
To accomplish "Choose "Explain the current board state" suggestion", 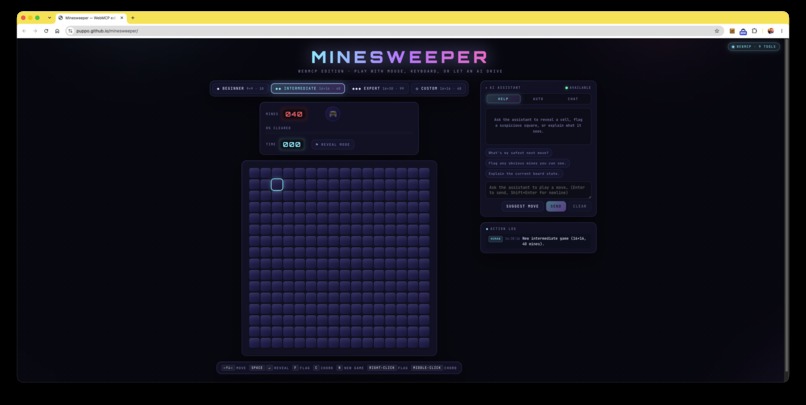I will pyautogui.click(x=524, y=174).
